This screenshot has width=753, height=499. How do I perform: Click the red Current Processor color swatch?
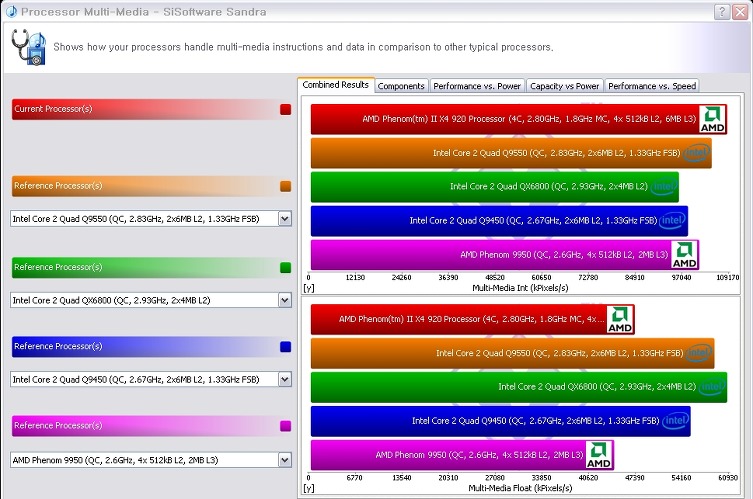click(x=285, y=110)
